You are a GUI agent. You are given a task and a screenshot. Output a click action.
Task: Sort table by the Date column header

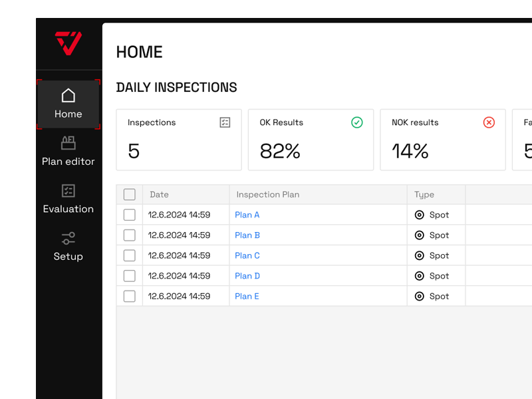tap(160, 195)
